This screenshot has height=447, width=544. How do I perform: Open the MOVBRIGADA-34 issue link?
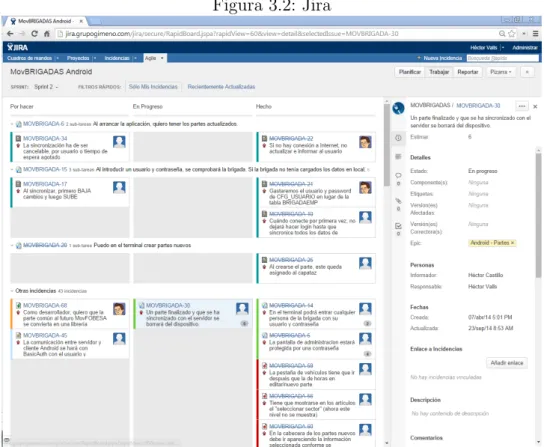[45, 138]
